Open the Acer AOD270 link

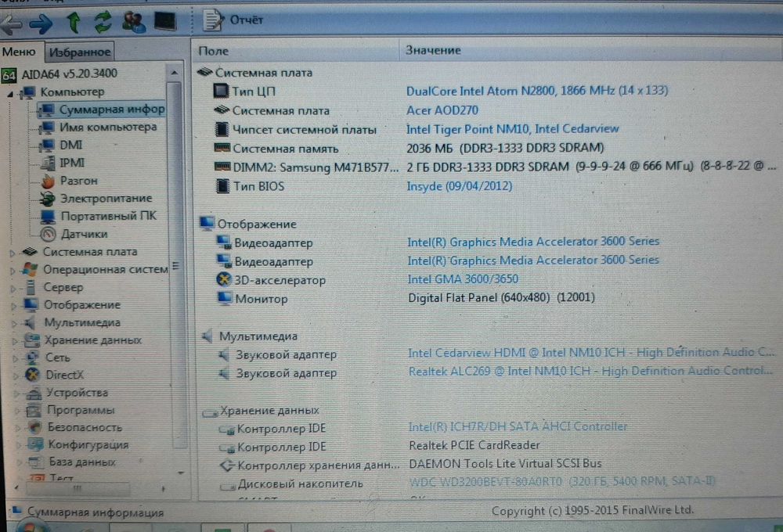442,110
